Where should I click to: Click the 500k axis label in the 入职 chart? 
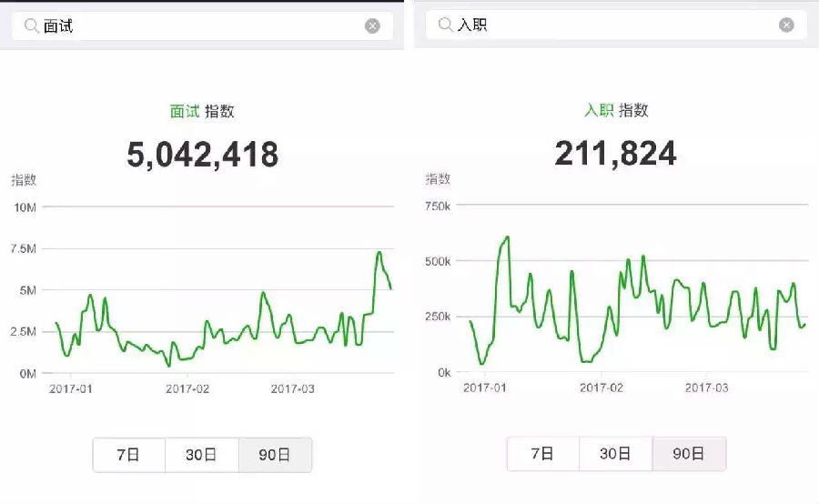click(438, 261)
